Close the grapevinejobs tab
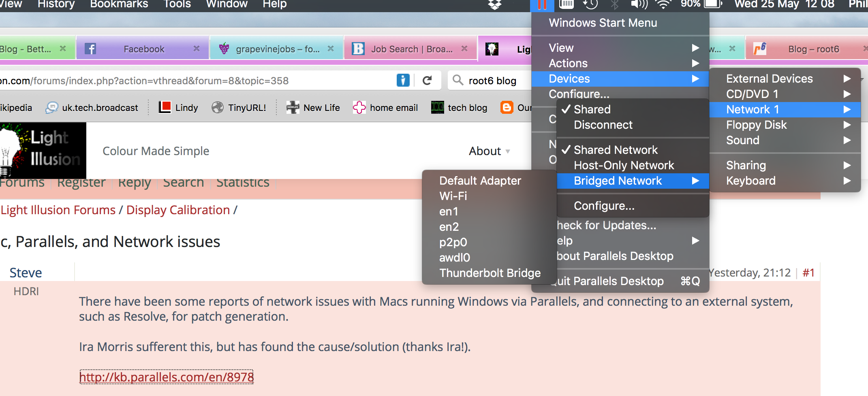Screen dimensions: 868x396 click(331, 49)
